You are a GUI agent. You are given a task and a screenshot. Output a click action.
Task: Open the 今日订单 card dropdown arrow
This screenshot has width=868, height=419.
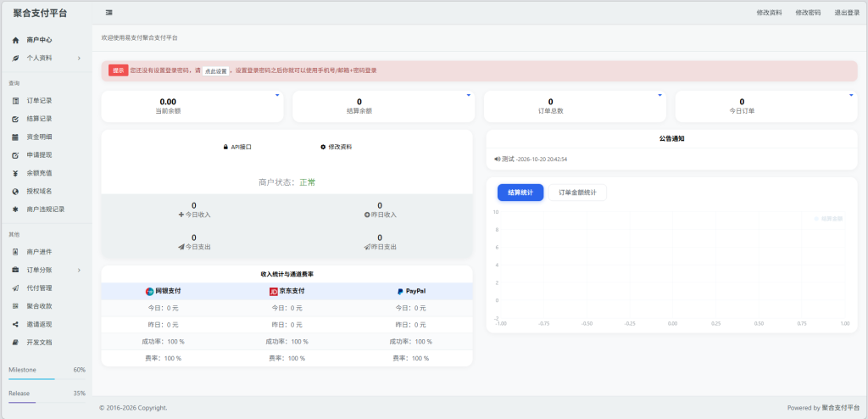click(851, 95)
